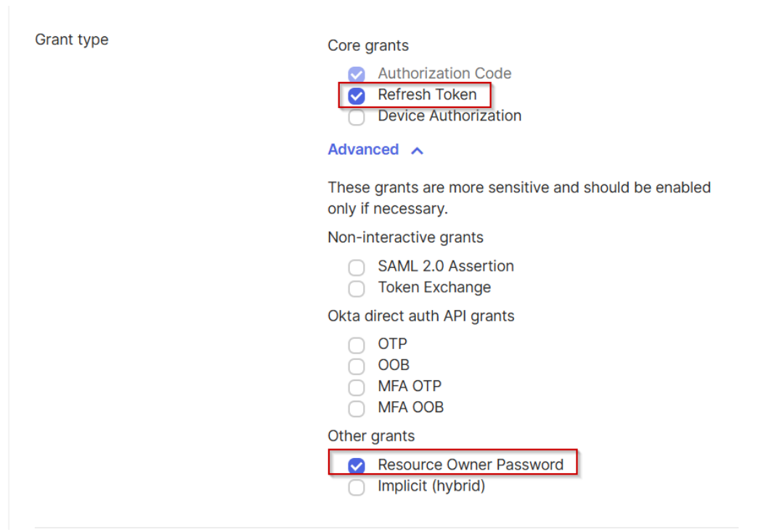
Task: Click the Device Authorization label text
Action: pos(449,115)
